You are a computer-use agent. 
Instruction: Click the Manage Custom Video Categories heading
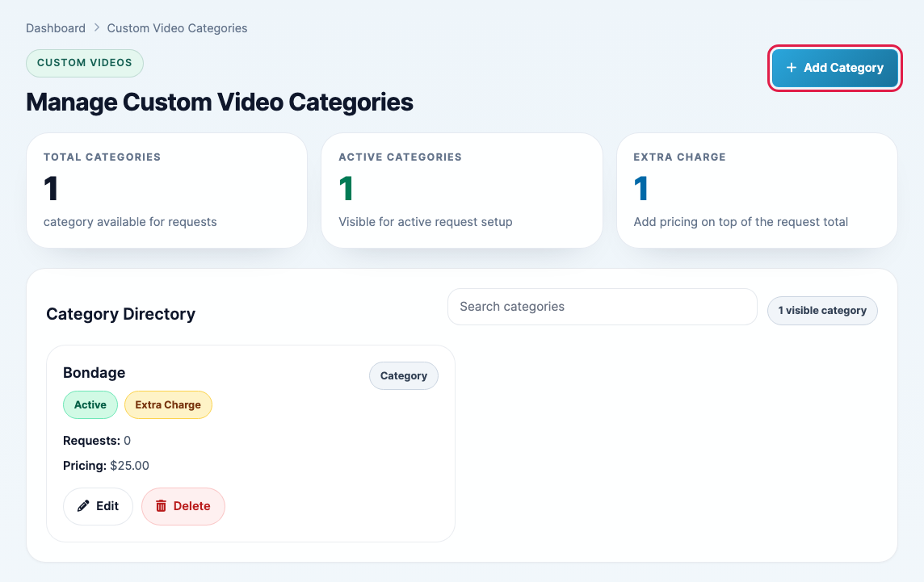(219, 103)
